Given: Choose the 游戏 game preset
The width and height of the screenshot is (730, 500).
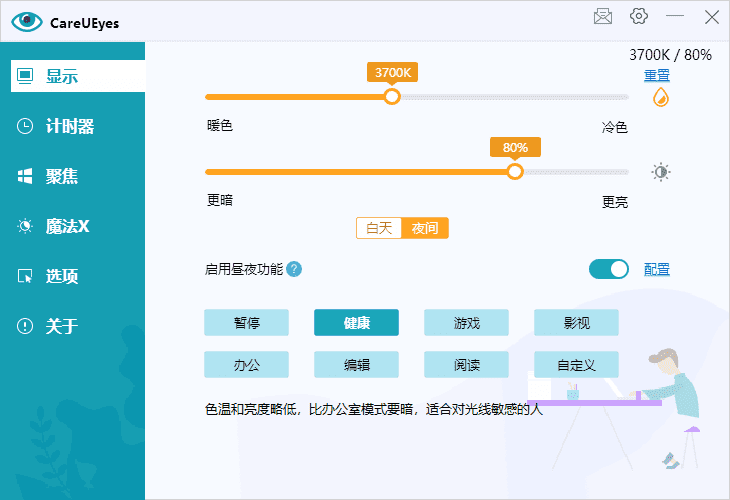Looking at the screenshot, I should coord(466,322).
